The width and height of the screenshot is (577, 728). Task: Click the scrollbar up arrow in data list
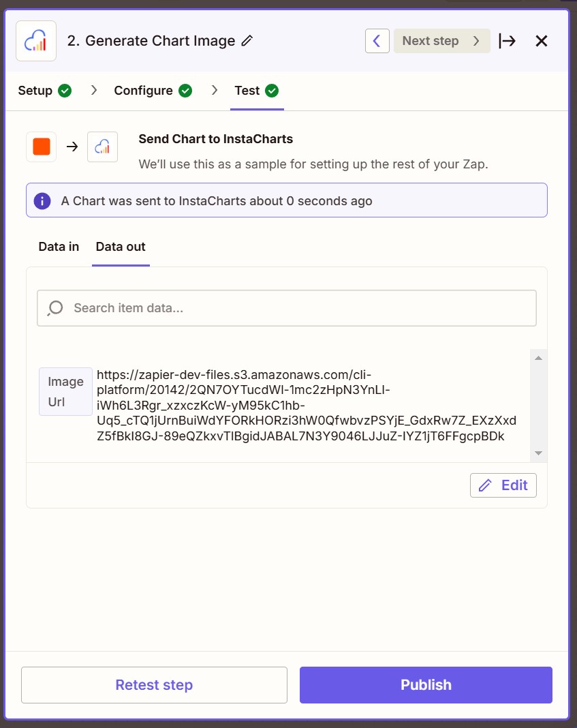[x=538, y=358]
